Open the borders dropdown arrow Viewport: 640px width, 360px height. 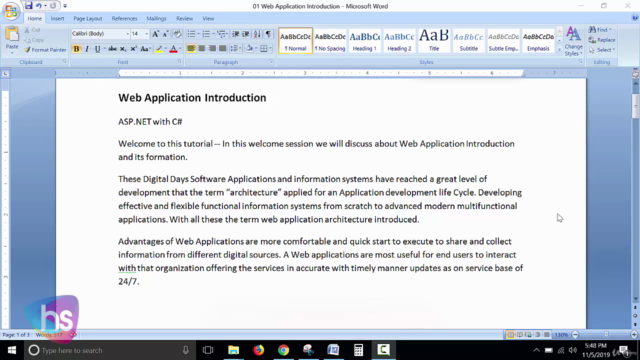(x=270, y=49)
